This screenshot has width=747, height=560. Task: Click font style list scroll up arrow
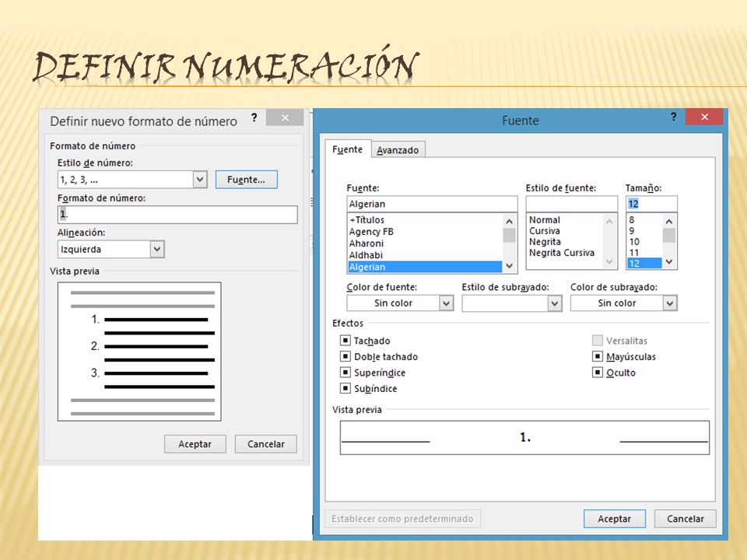609,221
